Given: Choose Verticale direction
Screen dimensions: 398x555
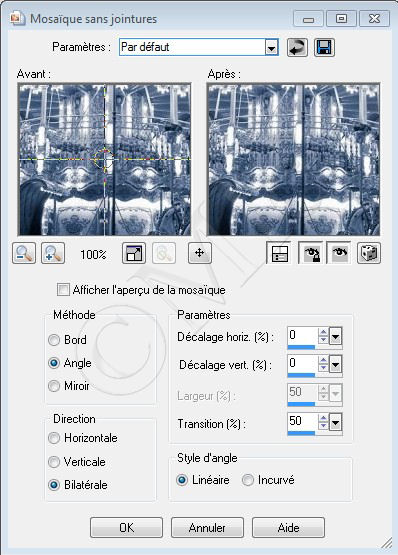Looking at the screenshot, I should tap(54, 462).
